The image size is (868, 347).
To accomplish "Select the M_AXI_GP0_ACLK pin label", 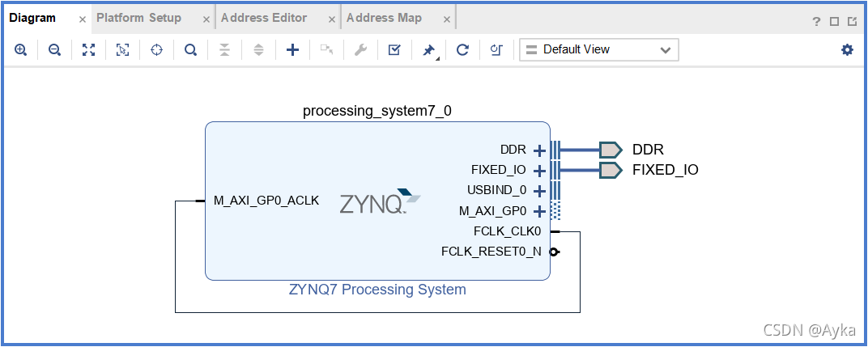I will click(266, 201).
